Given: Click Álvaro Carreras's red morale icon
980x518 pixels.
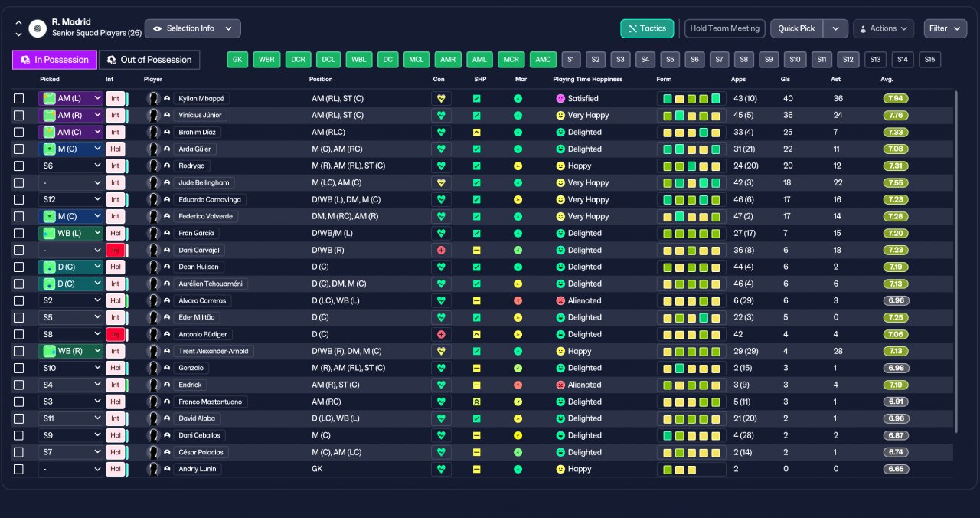Looking at the screenshot, I should [518, 301].
